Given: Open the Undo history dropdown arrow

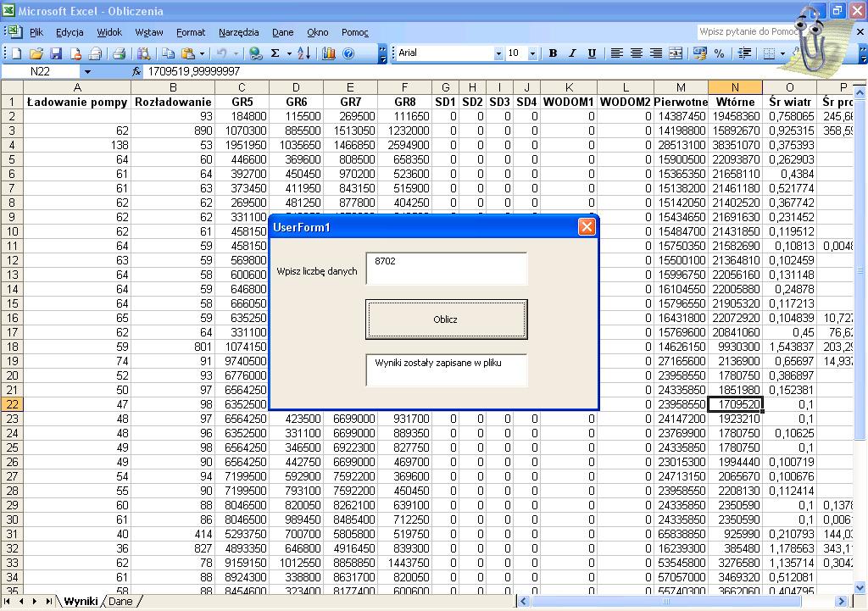Looking at the screenshot, I should (236, 53).
